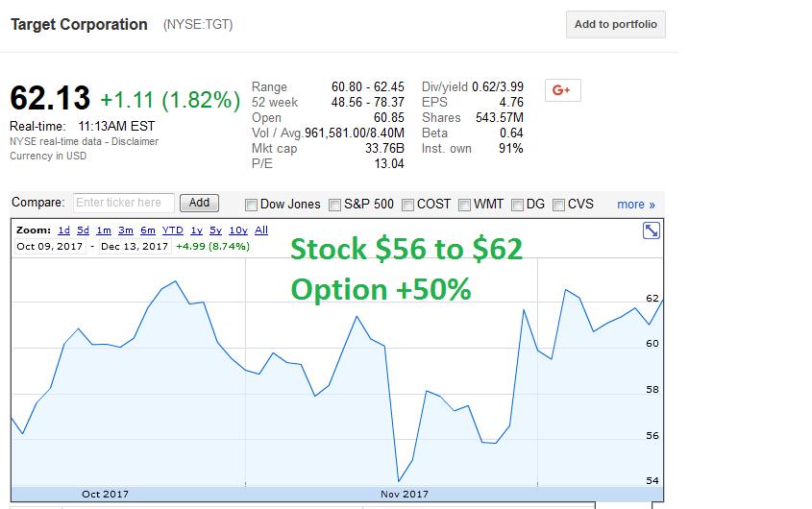Click the Oct 09, 2017 start date field
Viewport: 812px width, 509px height.
(x=50, y=247)
